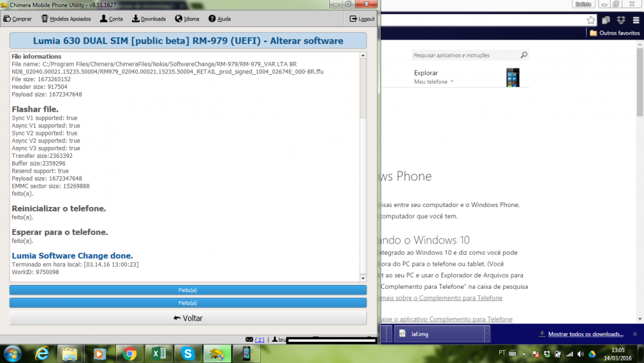Click the Batista profile button in browser
The width and height of the screenshot is (644, 363).
(583, 4)
